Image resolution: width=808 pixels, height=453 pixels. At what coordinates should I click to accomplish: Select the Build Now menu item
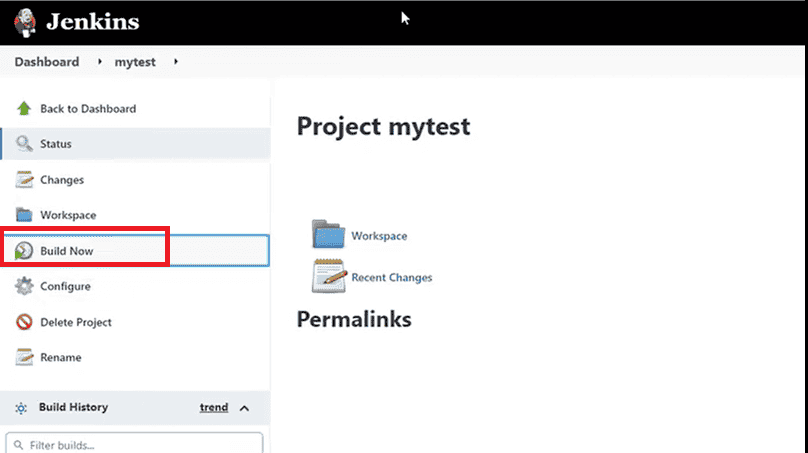tap(66, 251)
